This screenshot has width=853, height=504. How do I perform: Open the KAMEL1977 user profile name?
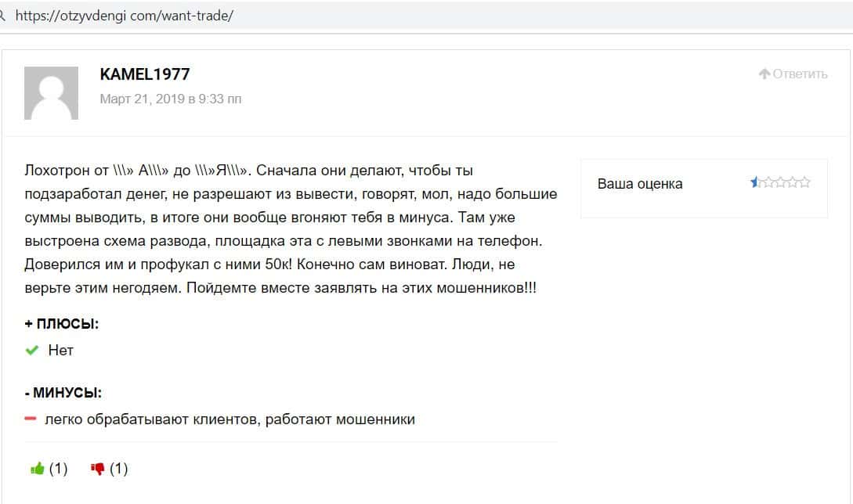click(x=145, y=74)
